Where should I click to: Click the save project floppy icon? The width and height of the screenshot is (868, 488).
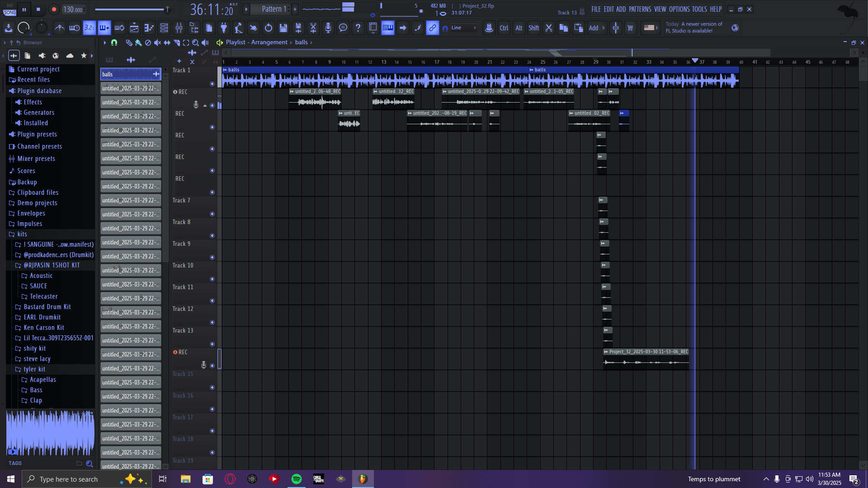click(x=283, y=28)
